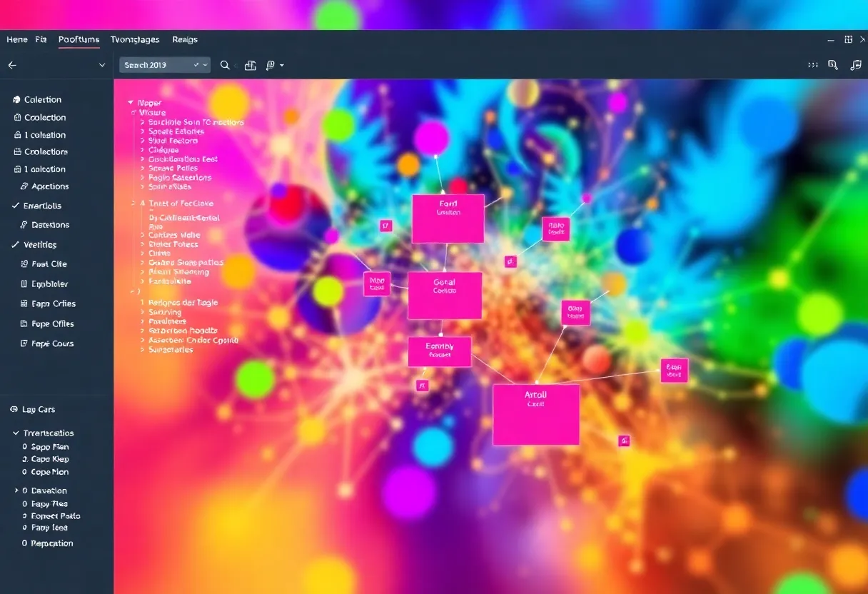Toggle the Enartiolls checkmark in the sidebar
The height and width of the screenshot is (594, 868).
pos(14,206)
